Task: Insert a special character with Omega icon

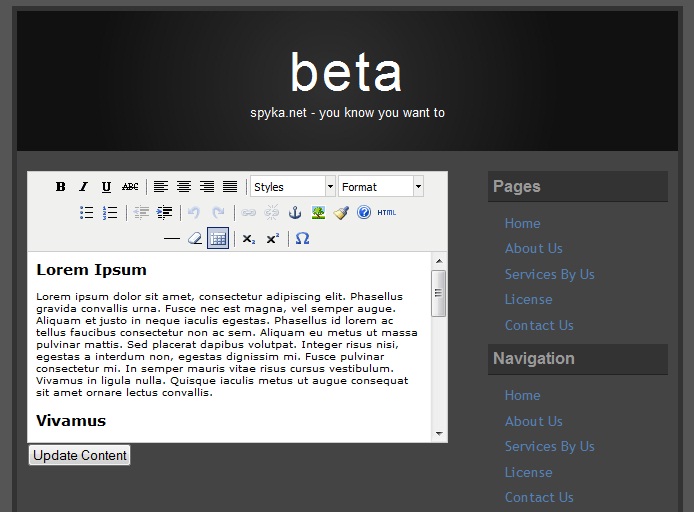Action: pyautogui.click(x=302, y=239)
